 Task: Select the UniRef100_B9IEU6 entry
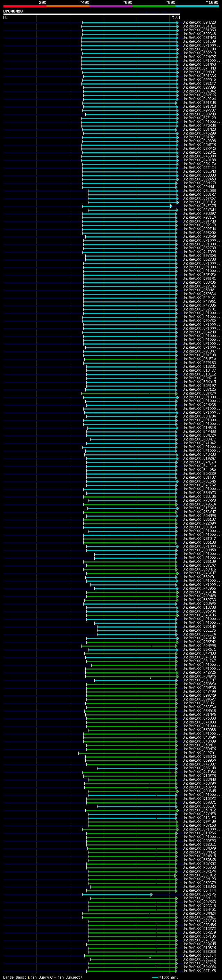(199, 103)
